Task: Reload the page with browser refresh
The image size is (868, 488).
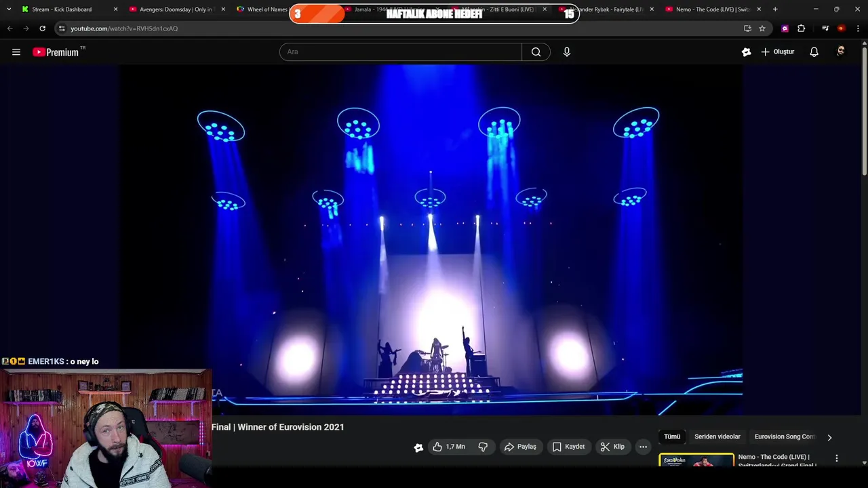Action: (x=42, y=28)
